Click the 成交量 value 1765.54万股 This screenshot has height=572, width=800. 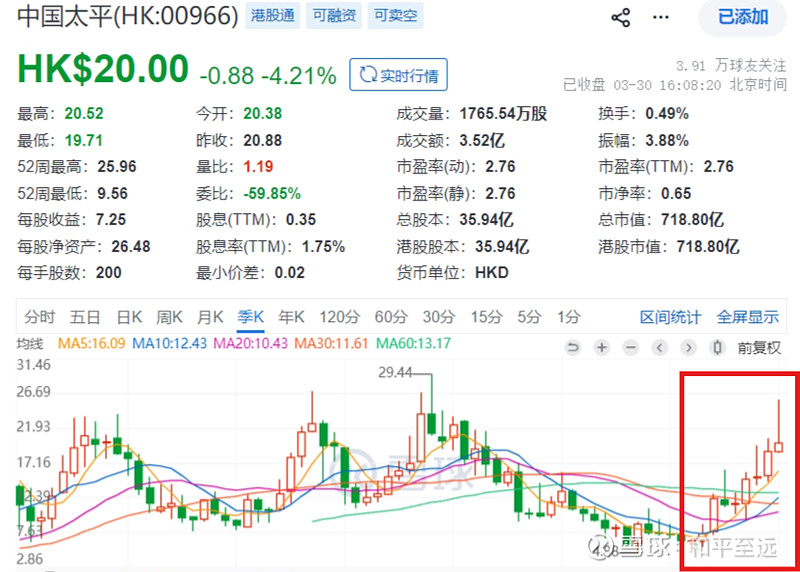pos(503,114)
